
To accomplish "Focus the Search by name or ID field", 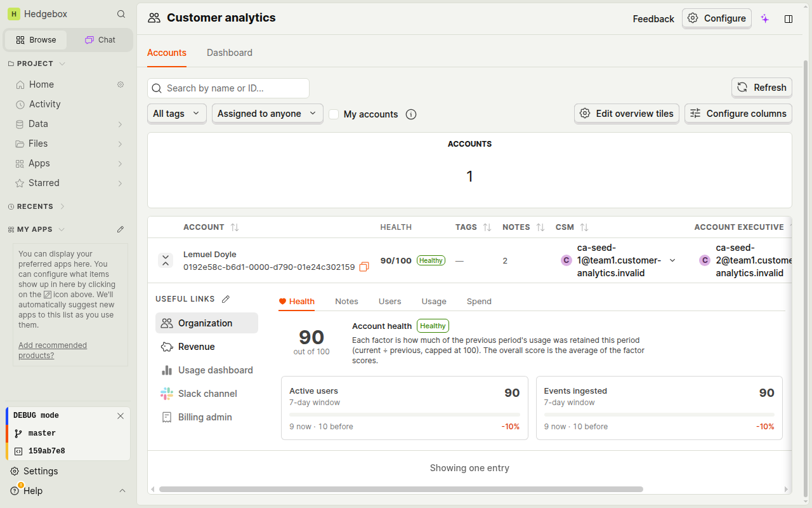I will tap(228, 88).
